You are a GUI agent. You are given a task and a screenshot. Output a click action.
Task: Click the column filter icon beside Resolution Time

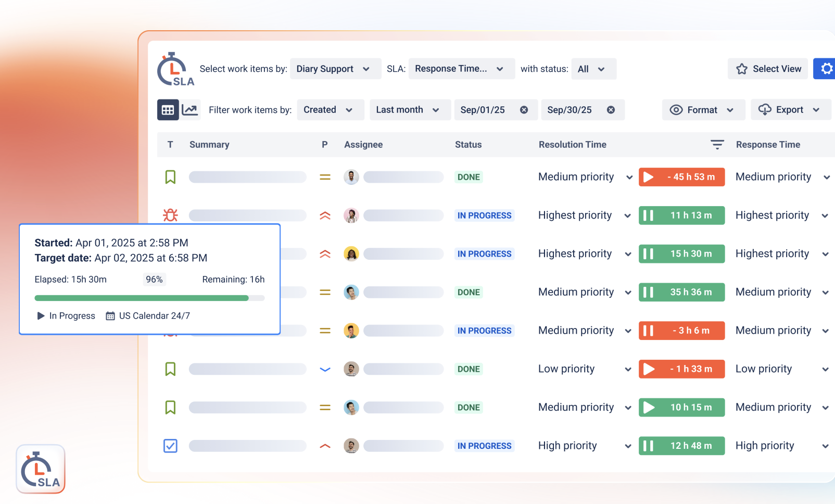(x=717, y=145)
